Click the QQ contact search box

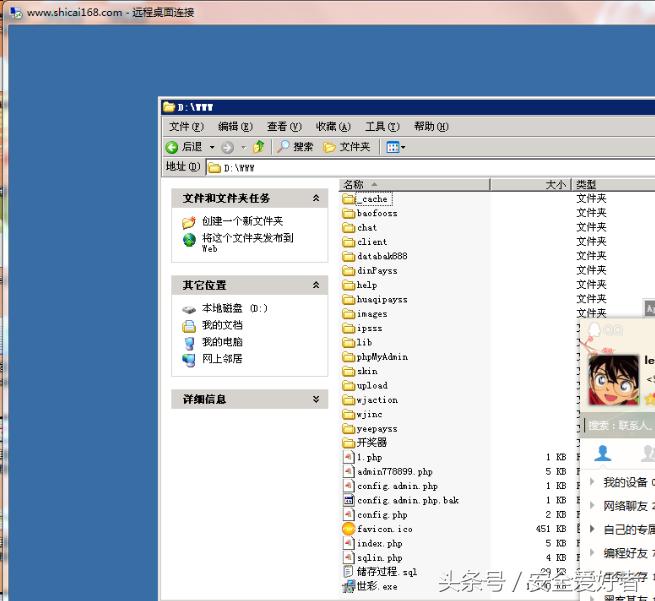pyautogui.click(x=619, y=426)
